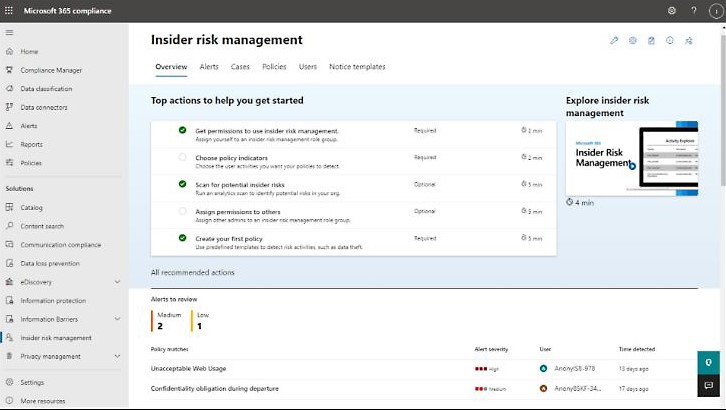
Task: Switch to the Overview tab
Action: point(171,67)
